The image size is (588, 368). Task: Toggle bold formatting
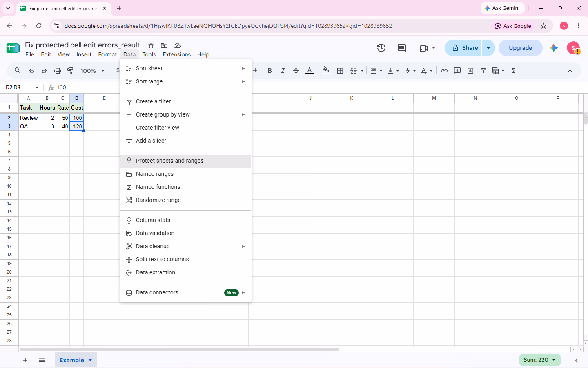(x=270, y=71)
